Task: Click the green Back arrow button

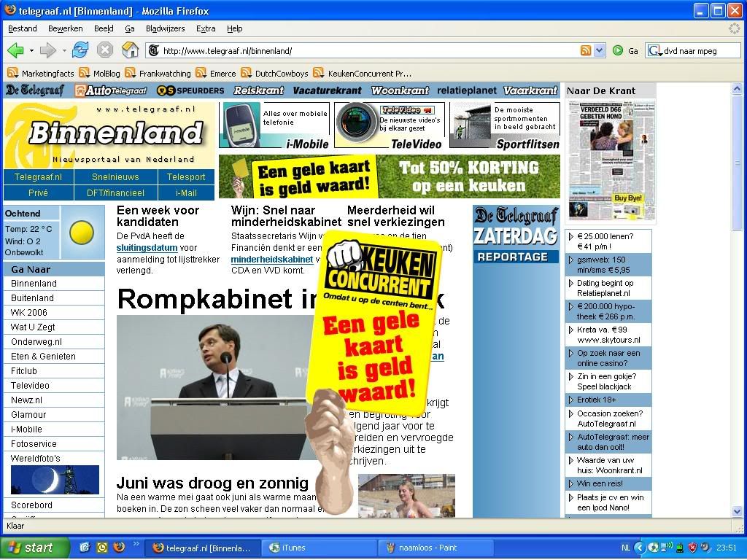Action: [15, 50]
